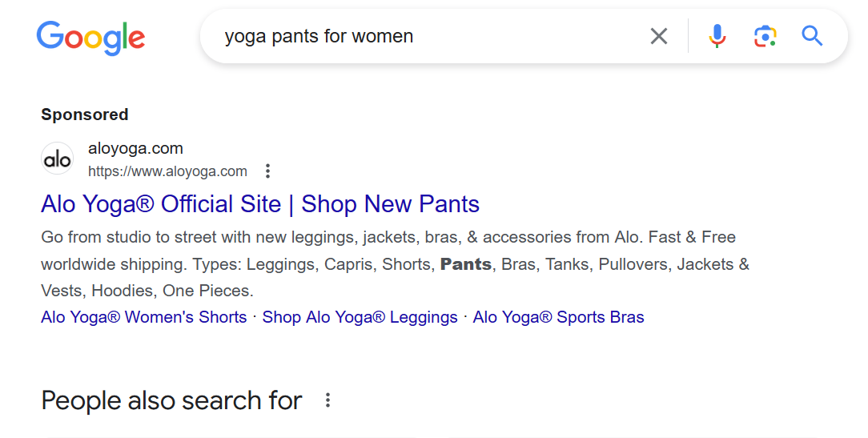Open the Shop Alo Yoga Leggings sitelink
This screenshot has height=438, width=868.
click(x=360, y=317)
